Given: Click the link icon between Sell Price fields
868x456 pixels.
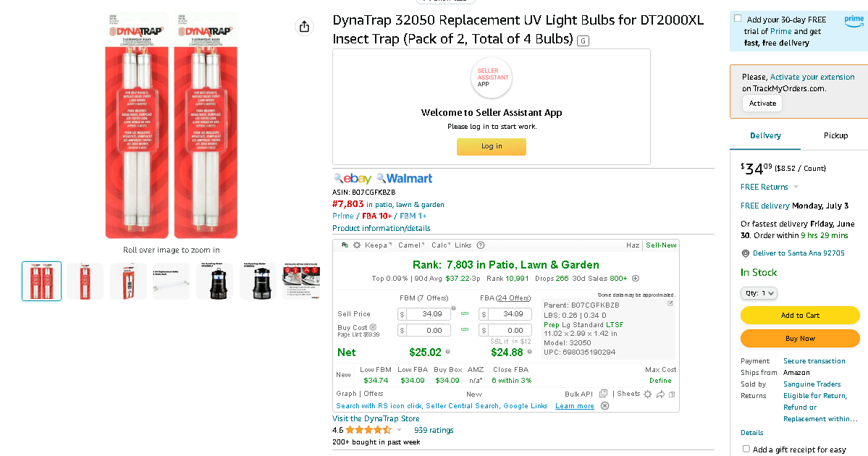Looking at the screenshot, I should [465, 314].
